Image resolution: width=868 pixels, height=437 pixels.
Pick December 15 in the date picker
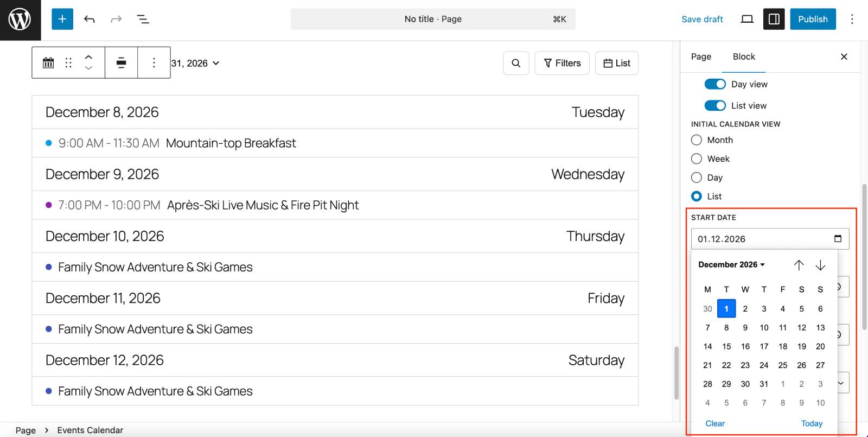[726, 346]
